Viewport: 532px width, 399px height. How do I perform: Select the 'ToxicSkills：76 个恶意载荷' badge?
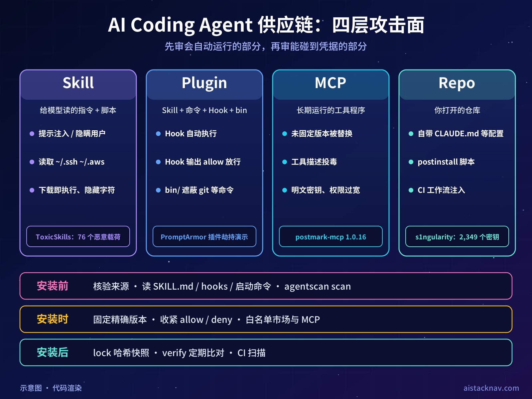tap(78, 236)
